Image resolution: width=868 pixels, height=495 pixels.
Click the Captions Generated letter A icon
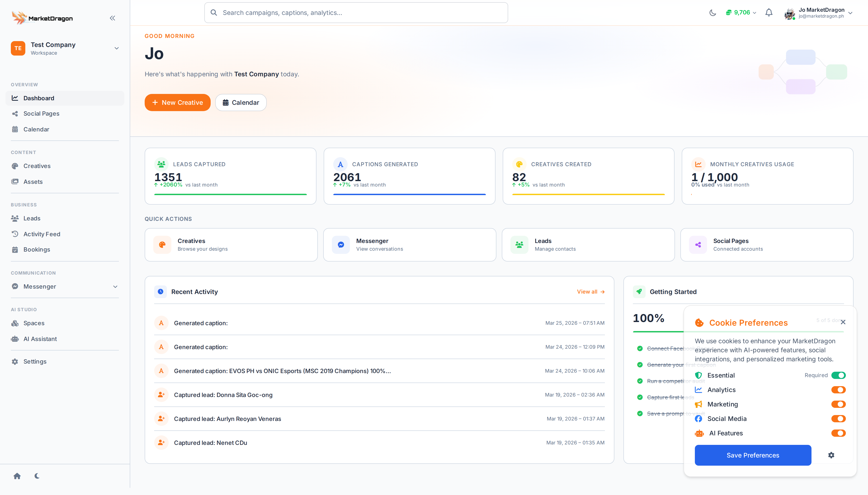click(340, 164)
